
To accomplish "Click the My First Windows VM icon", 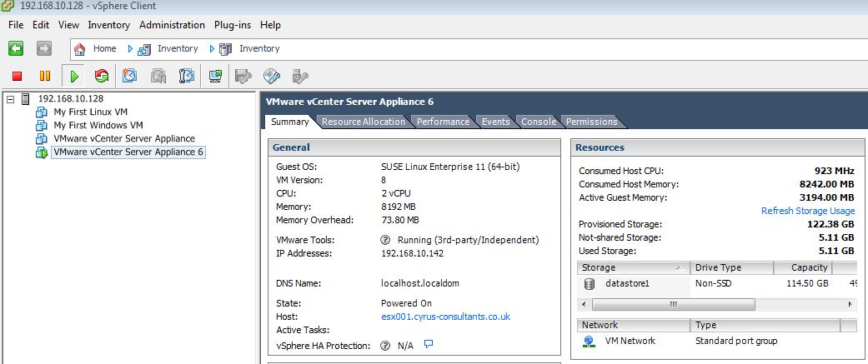I will (42, 126).
